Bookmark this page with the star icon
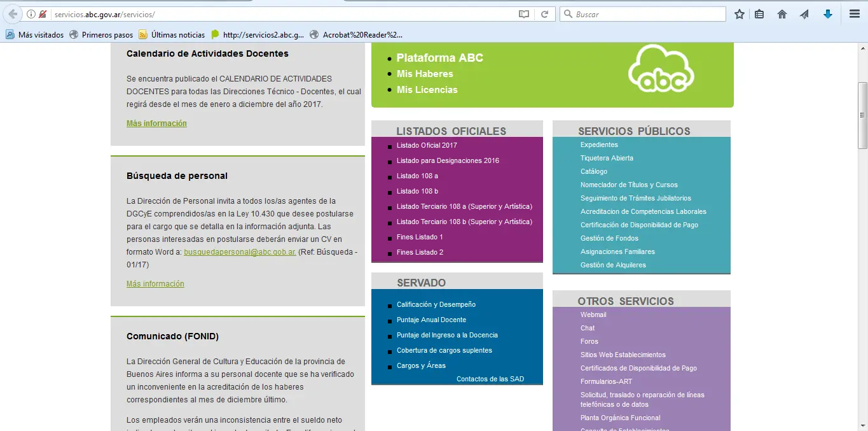The height and width of the screenshot is (431, 868). (739, 13)
